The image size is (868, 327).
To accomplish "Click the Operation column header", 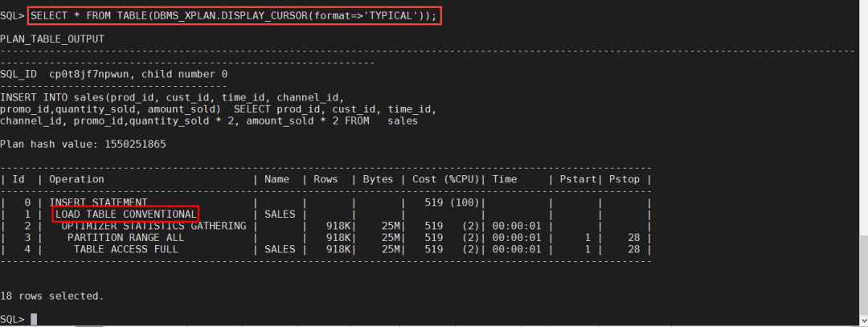I will pos(77,179).
